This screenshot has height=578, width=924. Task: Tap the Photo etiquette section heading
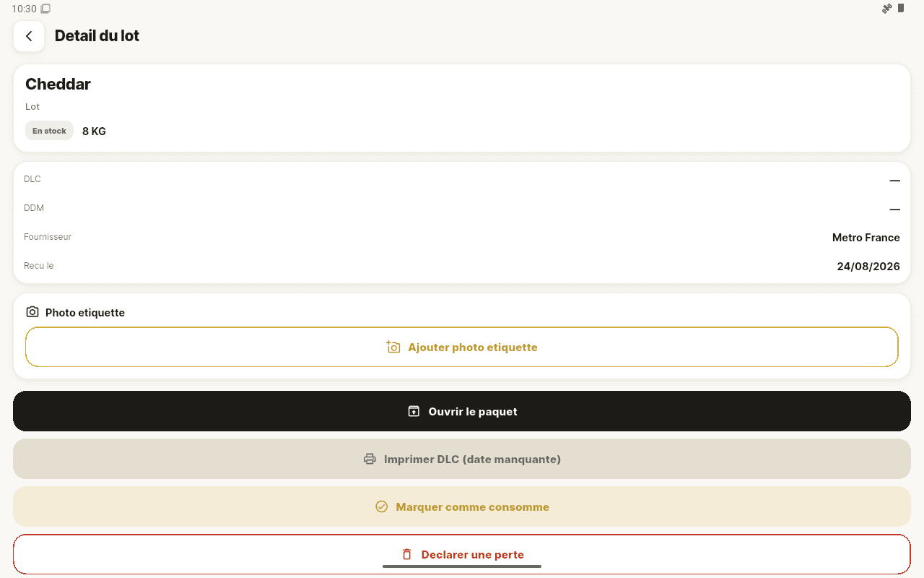(x=85, y=312)
